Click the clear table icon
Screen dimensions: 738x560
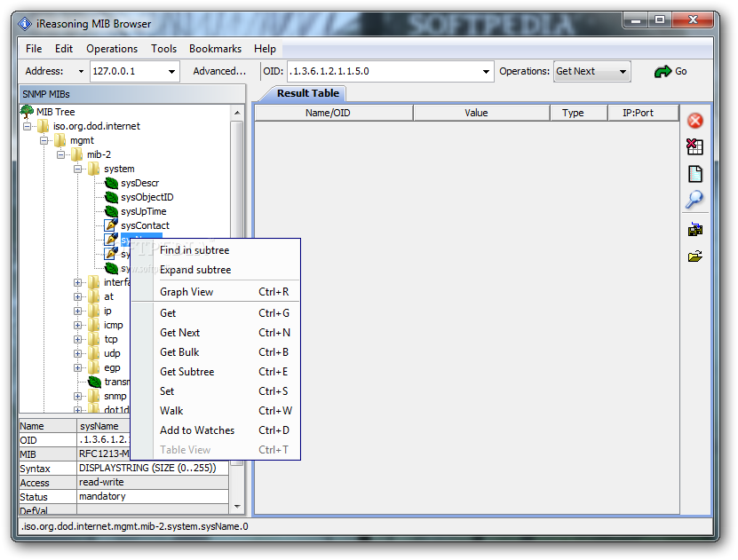pyautogui.click(x=695, y=146)
